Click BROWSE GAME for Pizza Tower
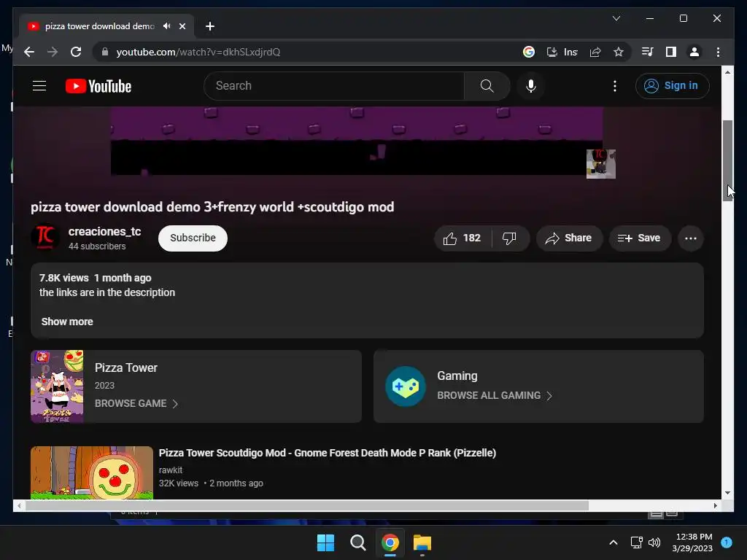The image size is (747, 560). [136, 403]
